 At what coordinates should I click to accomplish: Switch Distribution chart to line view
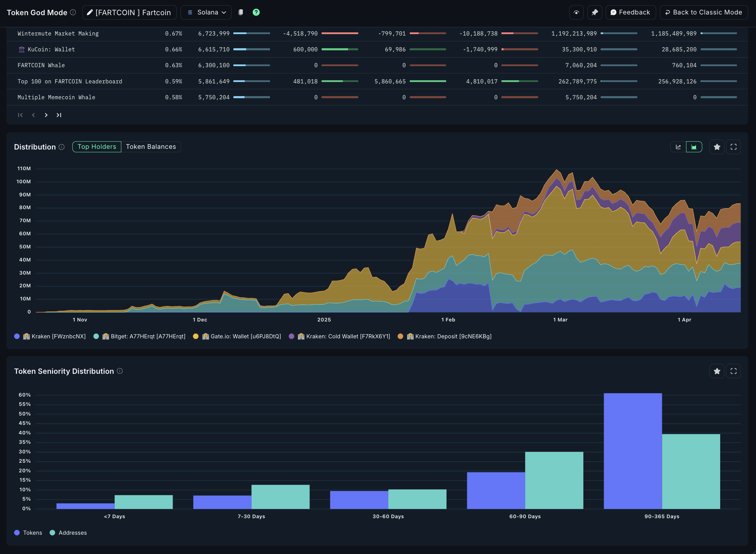coord(678,147)
